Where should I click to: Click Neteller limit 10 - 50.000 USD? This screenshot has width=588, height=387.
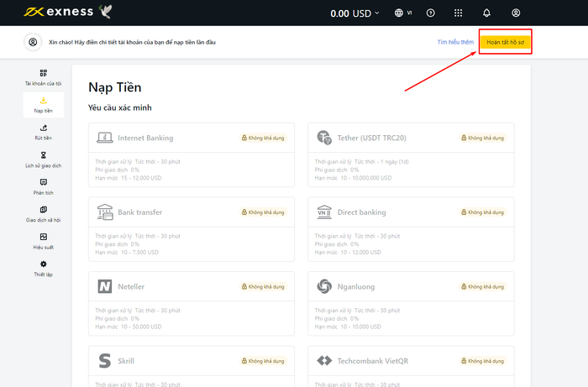pyautogui.click(x=141, y=327)
